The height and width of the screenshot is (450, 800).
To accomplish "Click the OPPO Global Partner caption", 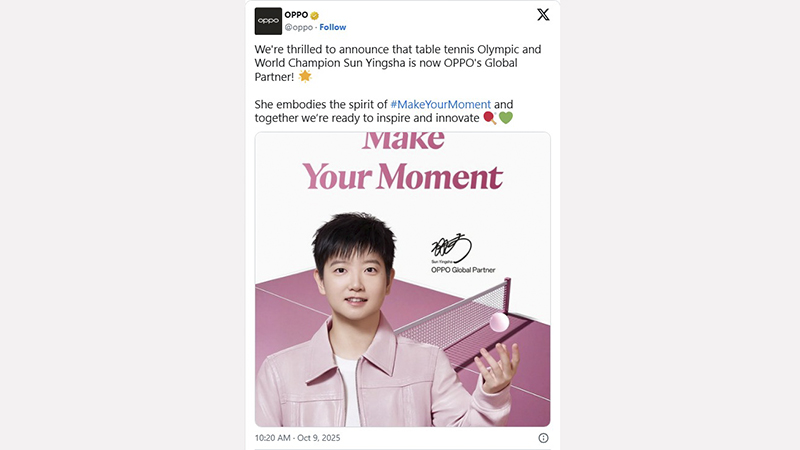I will [x=463, y=270].
